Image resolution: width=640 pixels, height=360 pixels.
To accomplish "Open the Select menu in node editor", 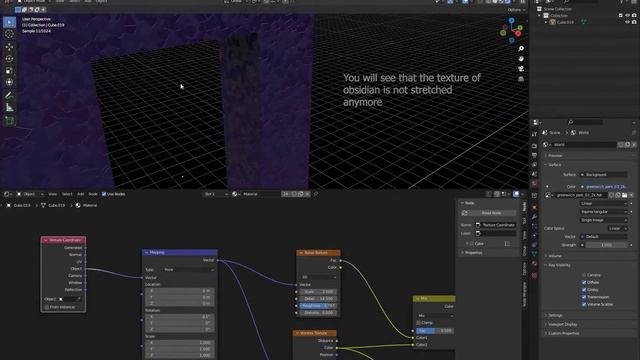I will [67, 194].
